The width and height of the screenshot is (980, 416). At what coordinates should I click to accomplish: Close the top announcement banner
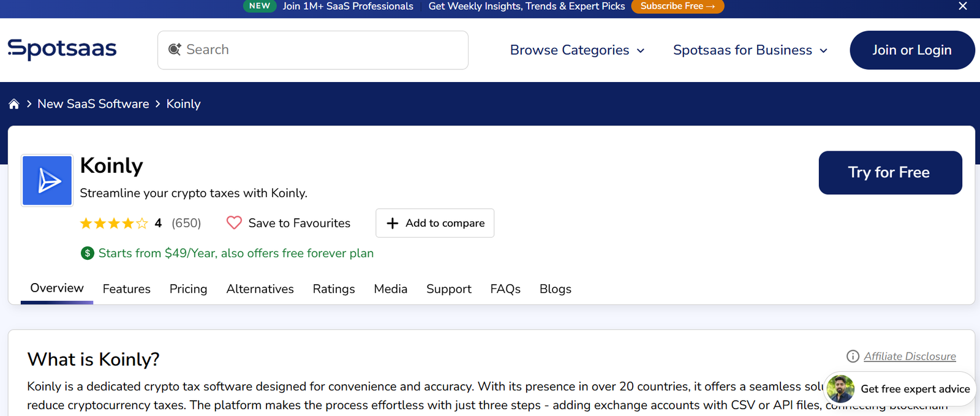coord(962,6)
